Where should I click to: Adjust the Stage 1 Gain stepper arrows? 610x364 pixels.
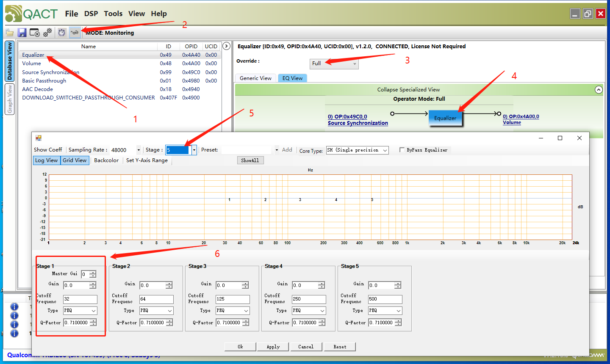click(93, 285)
